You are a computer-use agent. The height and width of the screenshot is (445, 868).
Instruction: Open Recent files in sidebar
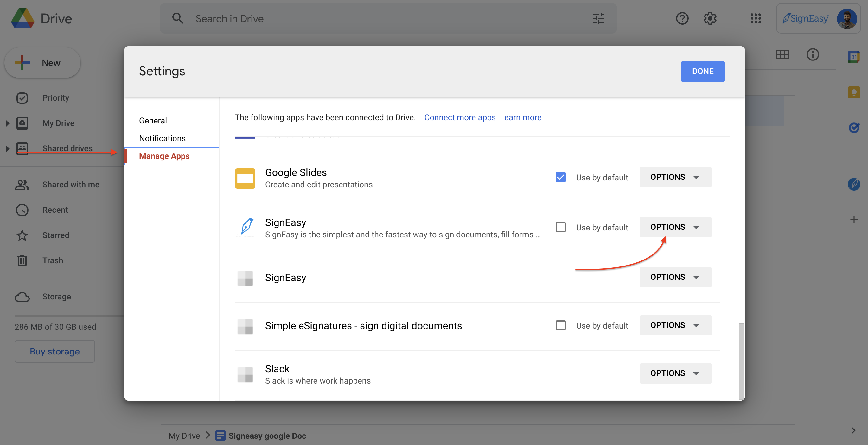click(x=55, y=210)
